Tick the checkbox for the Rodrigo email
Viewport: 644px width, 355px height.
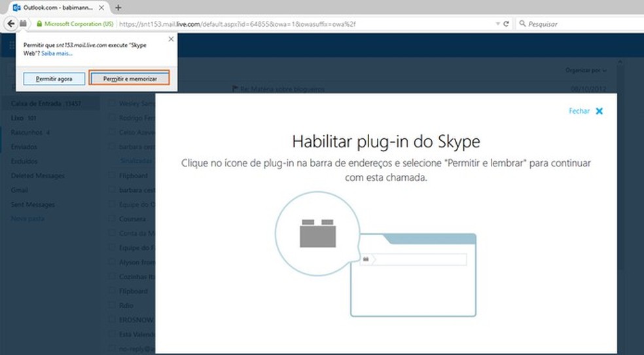[112, 117]
